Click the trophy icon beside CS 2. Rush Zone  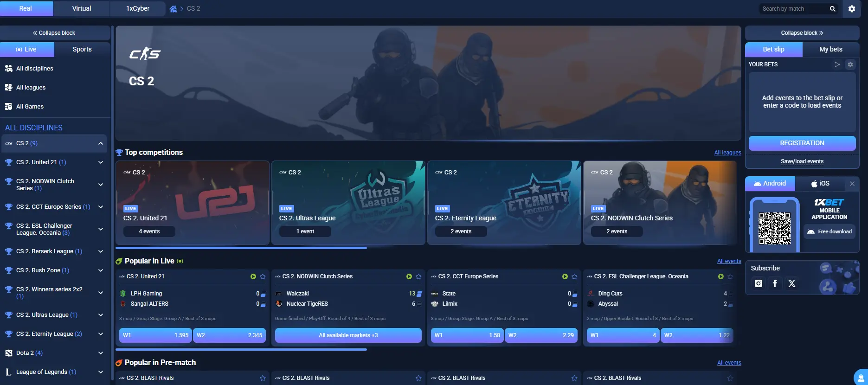8,270
